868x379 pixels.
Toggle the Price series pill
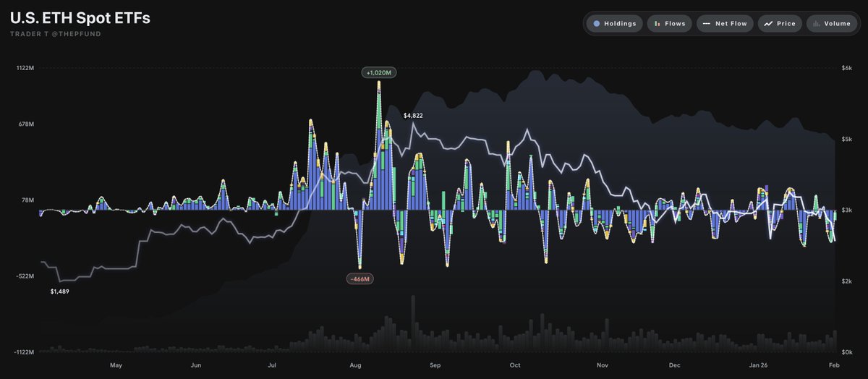[780, 24]
